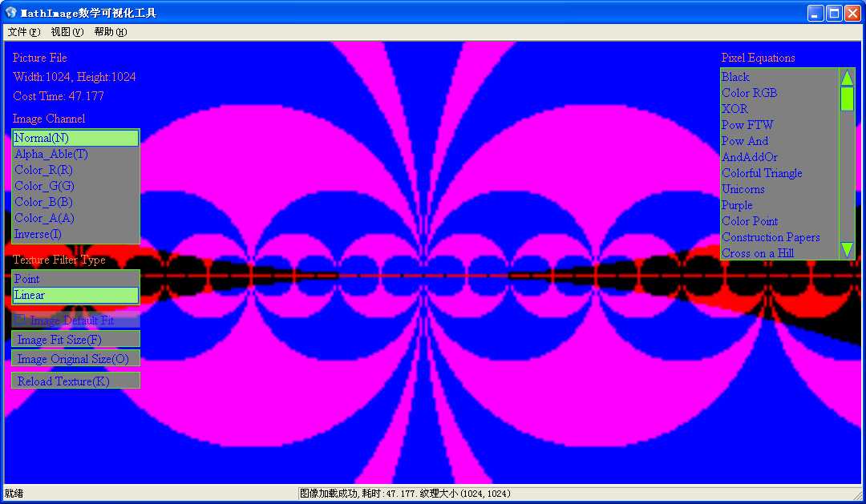Click the Pixel Equations list scroll-down arrow
866x504 pixels.
click(x=847, y=249)
